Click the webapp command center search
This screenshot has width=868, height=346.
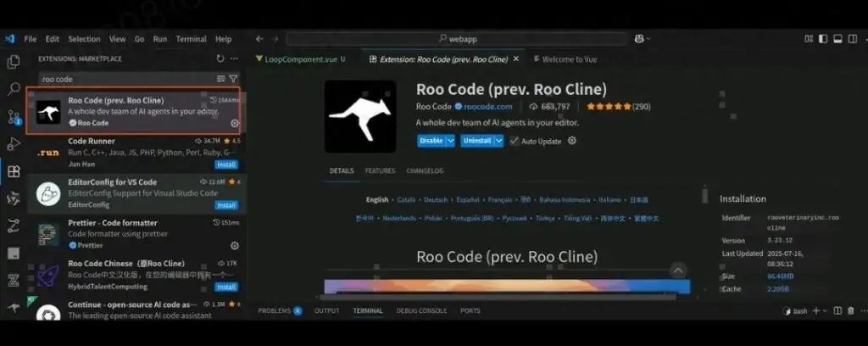point(457,39)
